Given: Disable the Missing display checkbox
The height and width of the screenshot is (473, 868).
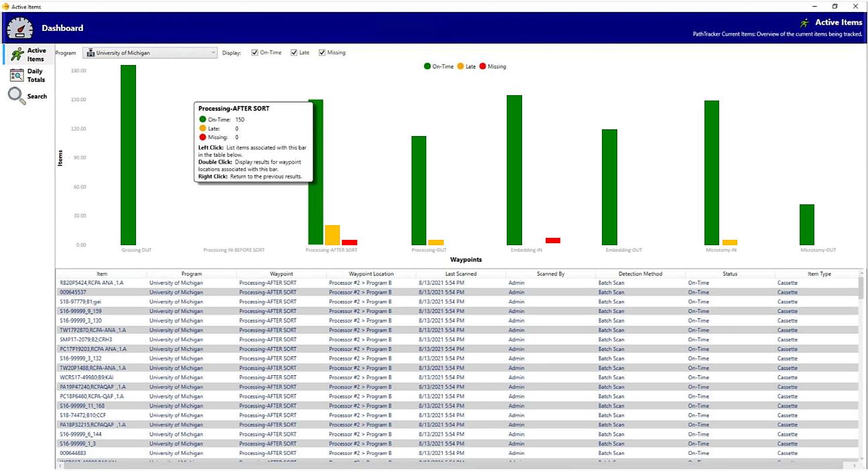Looking at the screenshot, I should 322,52.
